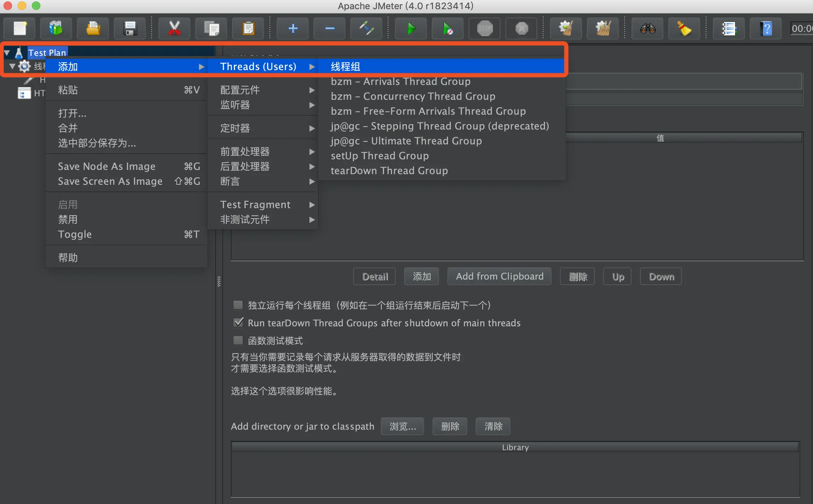
Task: Click the vertical split pane divider handle
Action: click(x=219, y=281)
